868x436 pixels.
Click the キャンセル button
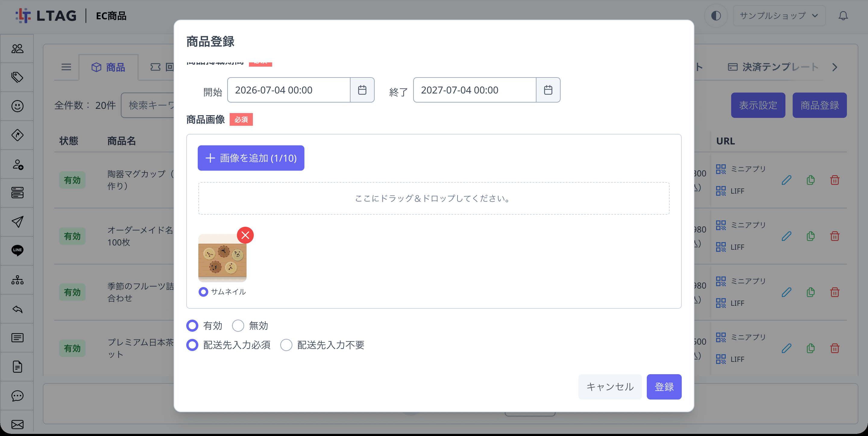click(610, 387)
